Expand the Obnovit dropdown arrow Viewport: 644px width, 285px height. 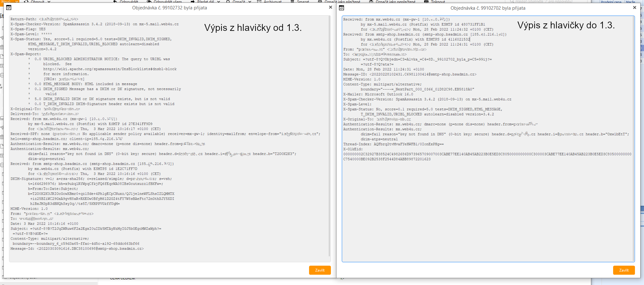pos(49,2)
